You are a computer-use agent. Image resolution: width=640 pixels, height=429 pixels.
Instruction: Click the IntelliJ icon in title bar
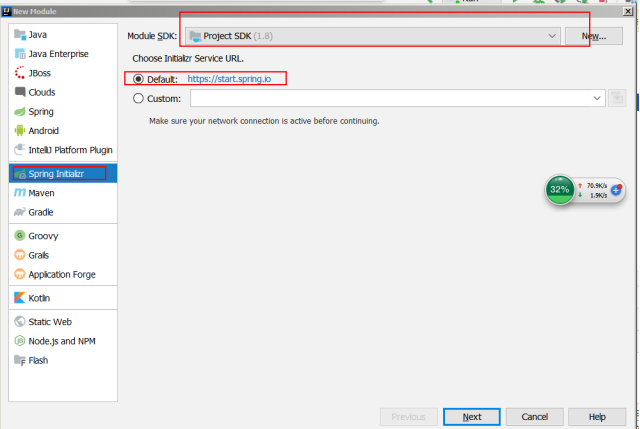6,11
